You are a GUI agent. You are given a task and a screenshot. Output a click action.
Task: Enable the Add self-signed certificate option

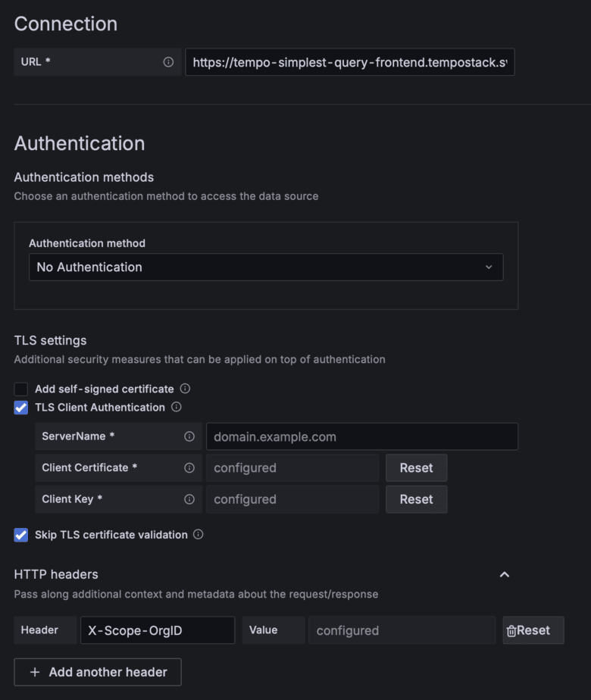[20, 389]
